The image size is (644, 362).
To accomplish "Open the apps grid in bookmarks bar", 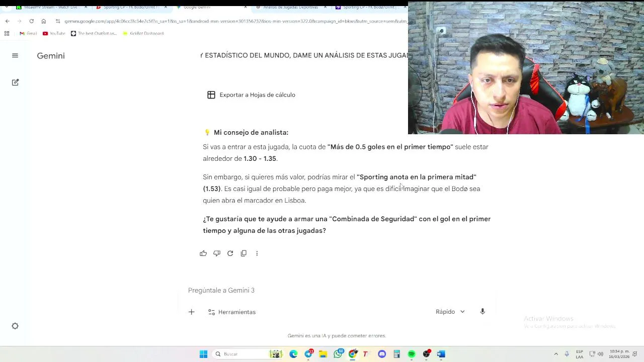I will click(x=7, y=34).
